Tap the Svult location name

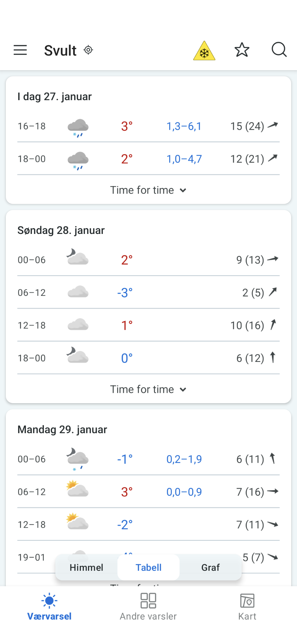pyautogui.click(x=60, y=51)
